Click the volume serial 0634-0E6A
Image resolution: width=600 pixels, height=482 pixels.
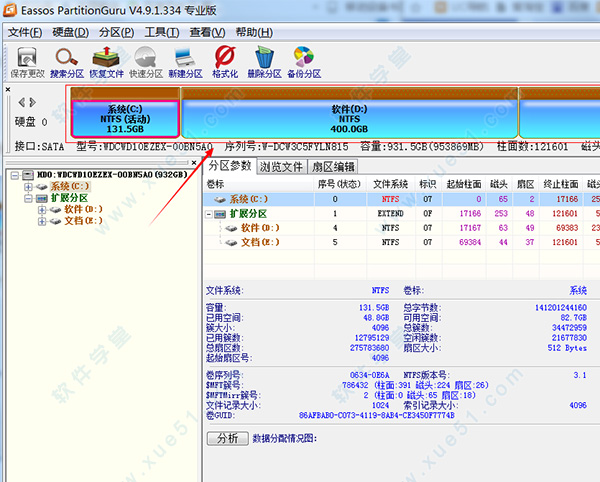369,375
